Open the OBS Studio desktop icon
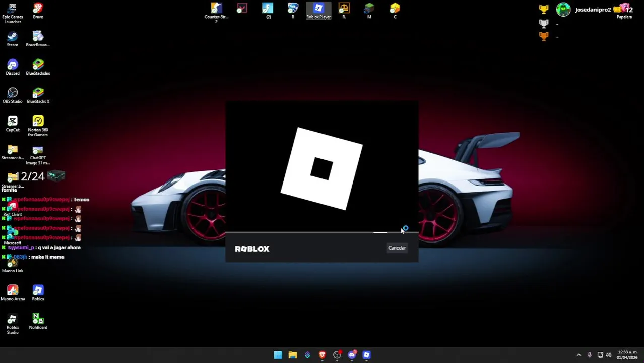Image resolution: width=644 pixels, height=363 pixels. tap(13, 96)
